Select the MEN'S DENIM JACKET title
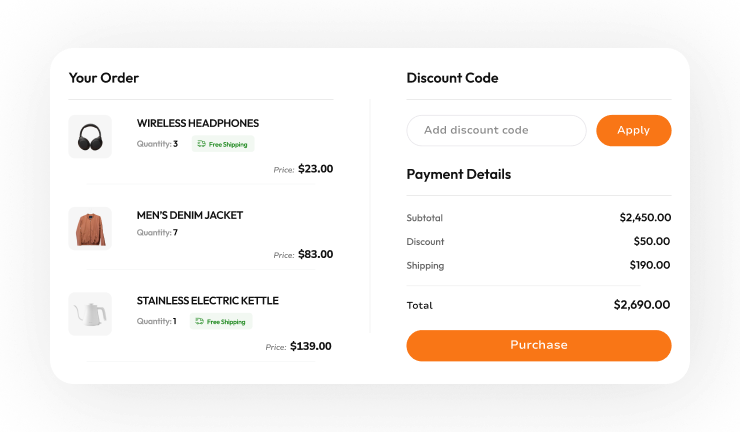The image size is (740, 432). pos(190,215)
